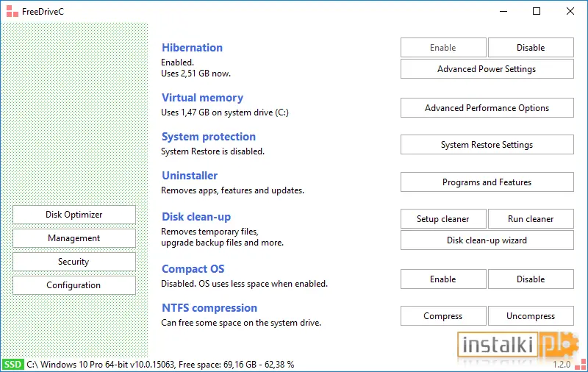Screen dimensions: 588x372
Task: Open the Configuration section
Action: (74, 285)
